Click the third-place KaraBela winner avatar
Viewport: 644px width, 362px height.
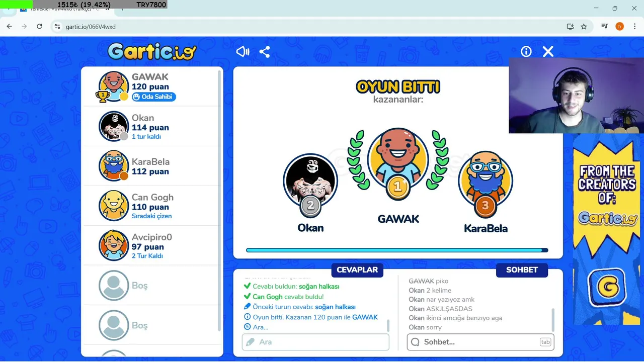(x=485, y=179)
